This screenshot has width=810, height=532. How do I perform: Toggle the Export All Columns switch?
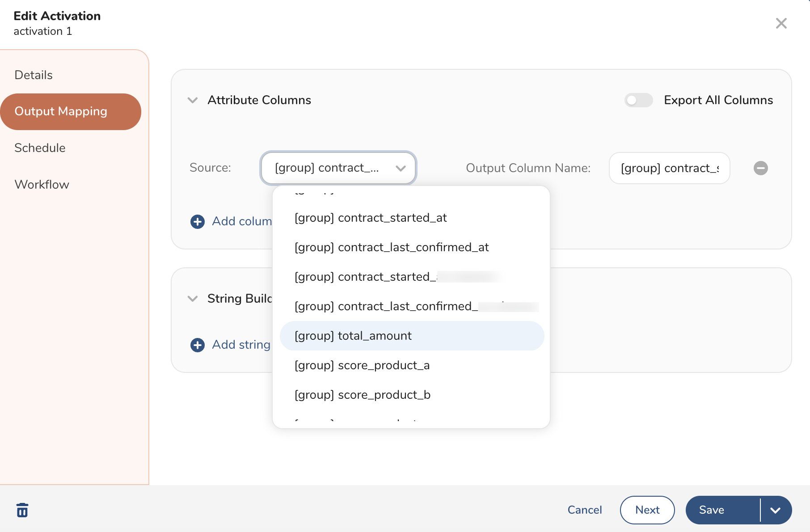pos(638,100)
